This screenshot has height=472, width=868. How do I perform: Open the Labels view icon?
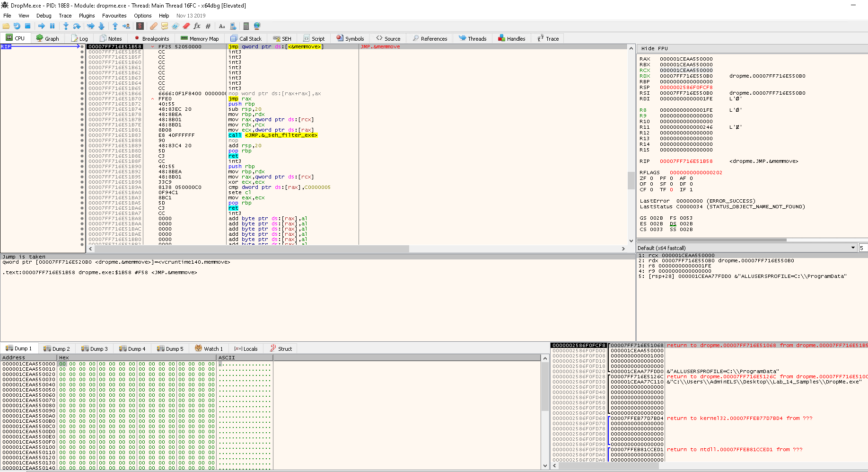175,26
